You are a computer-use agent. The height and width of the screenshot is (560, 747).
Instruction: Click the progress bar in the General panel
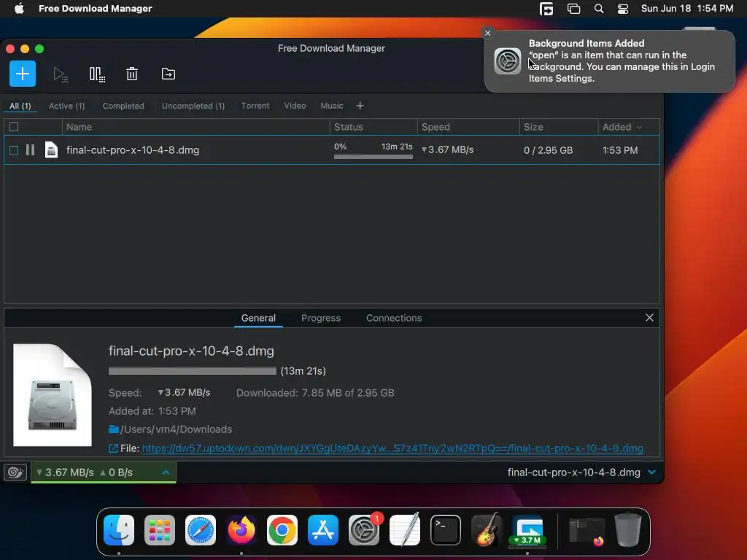tap(193, 371)
